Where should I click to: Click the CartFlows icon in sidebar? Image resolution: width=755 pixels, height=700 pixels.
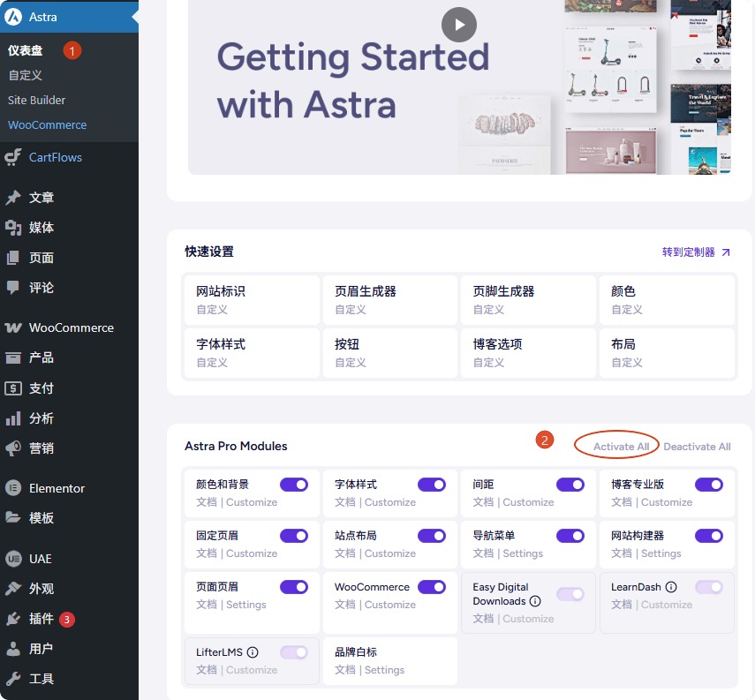click(x=13, y=157)
